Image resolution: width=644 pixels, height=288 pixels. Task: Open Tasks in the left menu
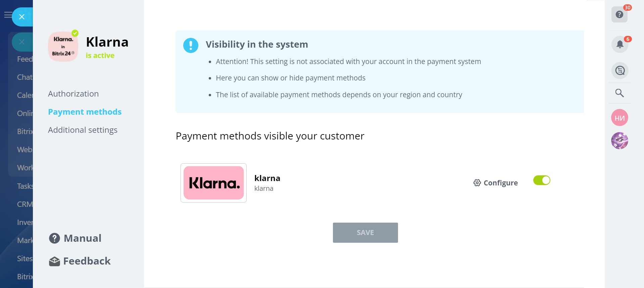(x=25, y=186)
